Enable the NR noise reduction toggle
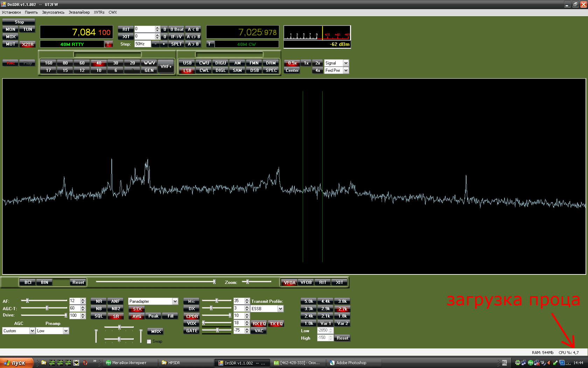The height and width of the screenshot is (368, 588). (99, 301)
